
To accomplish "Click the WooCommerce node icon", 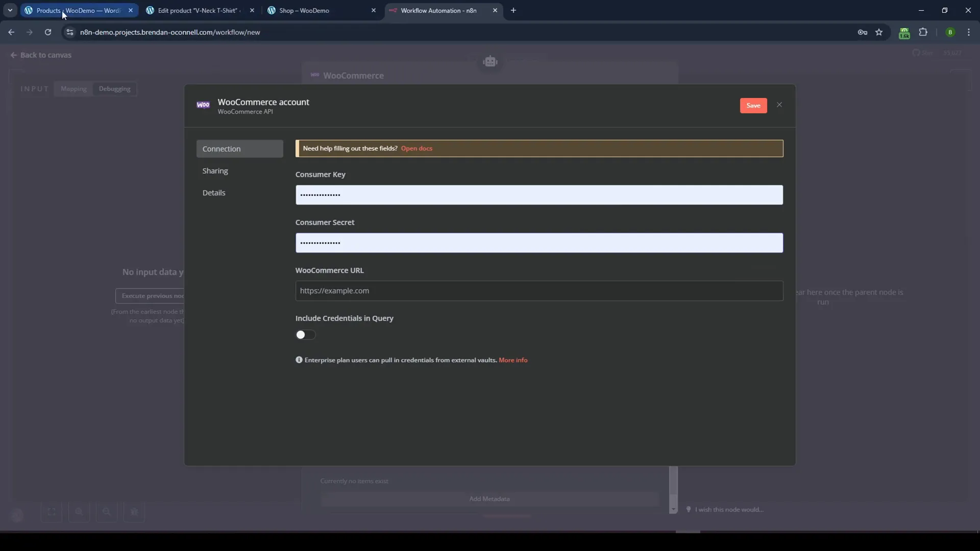I will (315, 76).
